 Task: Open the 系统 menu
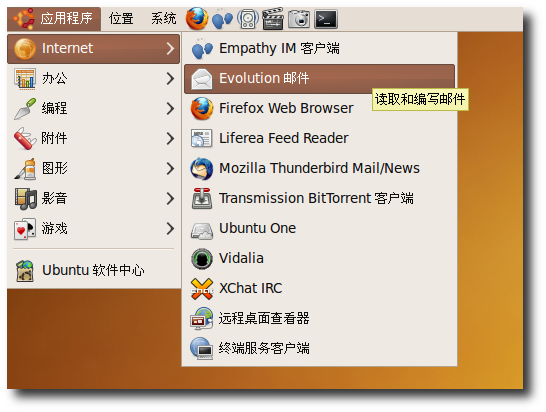(163, 19)
